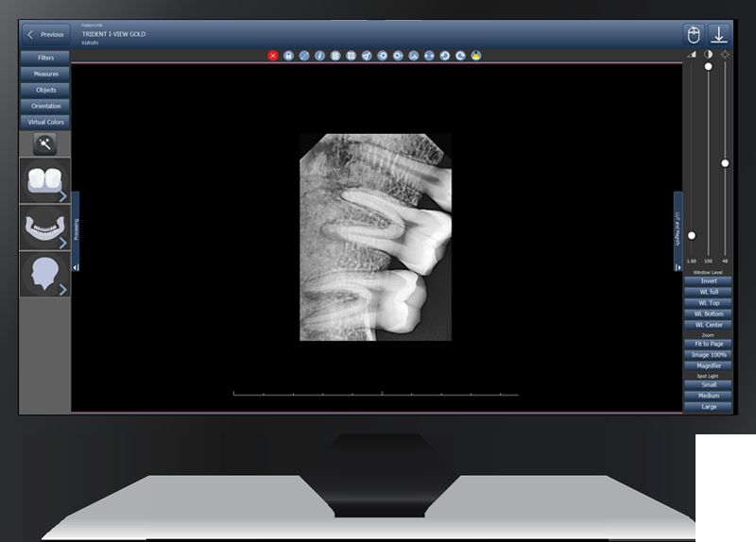
Task: Collapse the Processing side panel arrow
Action: 76,267
